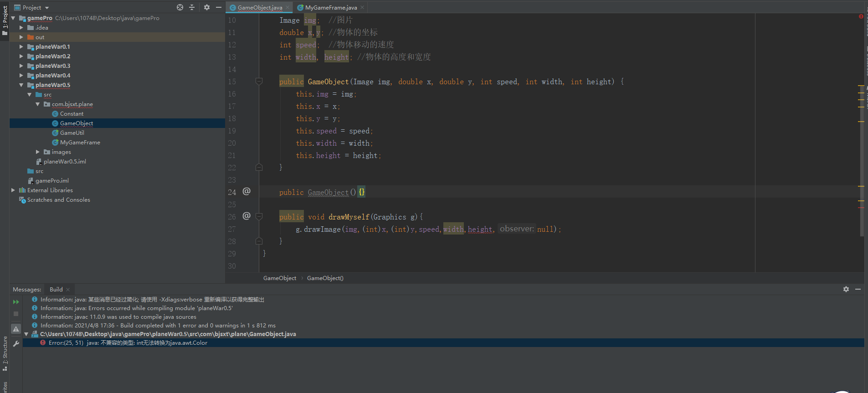Click the red error indicator atop editor

coord(861,16)
